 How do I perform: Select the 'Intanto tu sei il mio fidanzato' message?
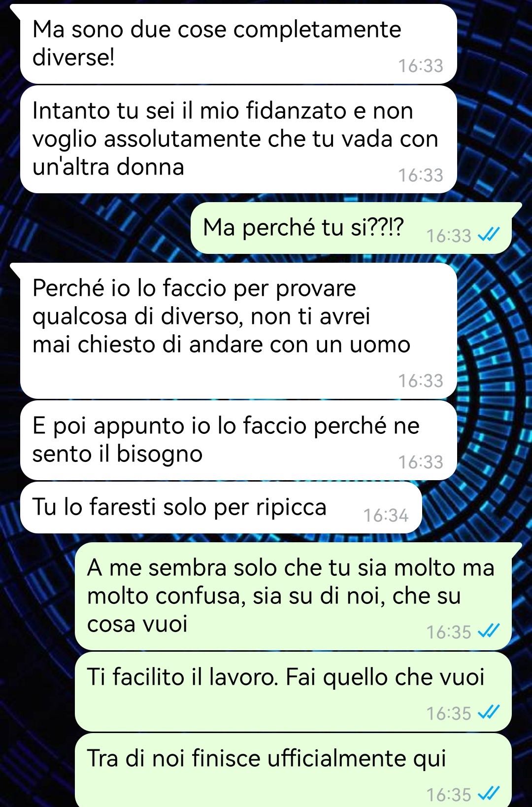(238, 139)
